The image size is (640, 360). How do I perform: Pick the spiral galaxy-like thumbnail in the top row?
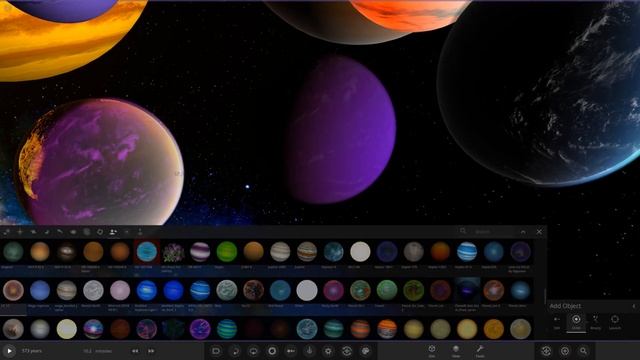pyautogui.click(x=67, y=251)
